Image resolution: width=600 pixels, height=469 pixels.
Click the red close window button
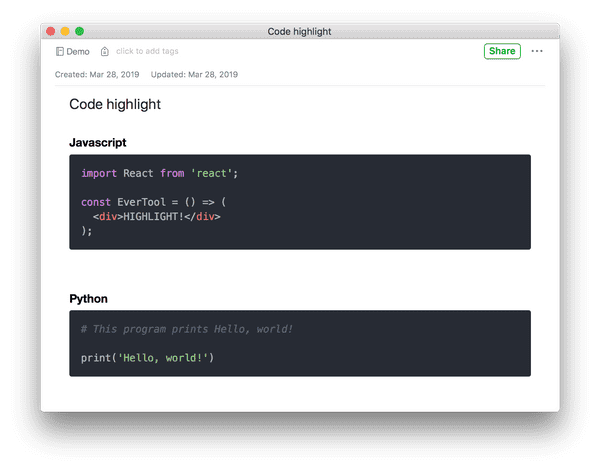pos(51,31)
